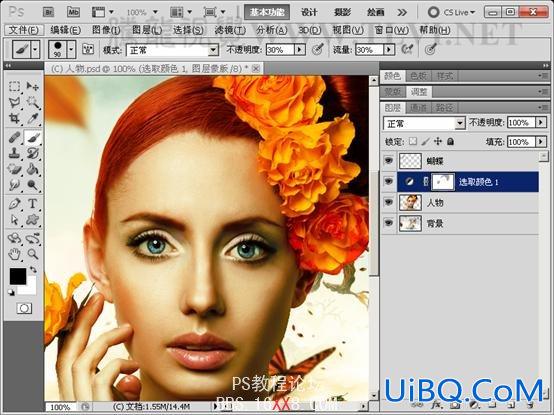Image resolution: width=554 pixels, height=415 pixels.
Task: Toggle airbrush mode next to flow
Action: [407, 49]
